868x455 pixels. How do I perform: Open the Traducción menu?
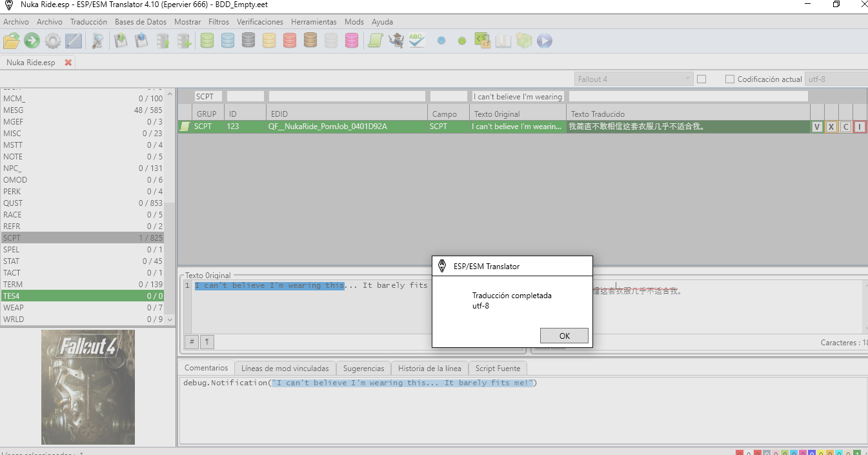click(x=88, y=22)
